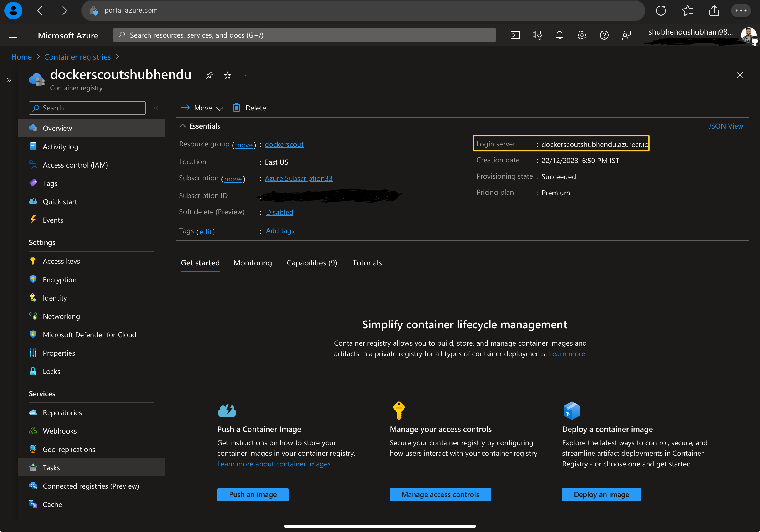The width and height of the screenshot is (760, 532).
Task: Open feedback icon in Azure header
Action: pyautogui.click(x=626, y=35)
